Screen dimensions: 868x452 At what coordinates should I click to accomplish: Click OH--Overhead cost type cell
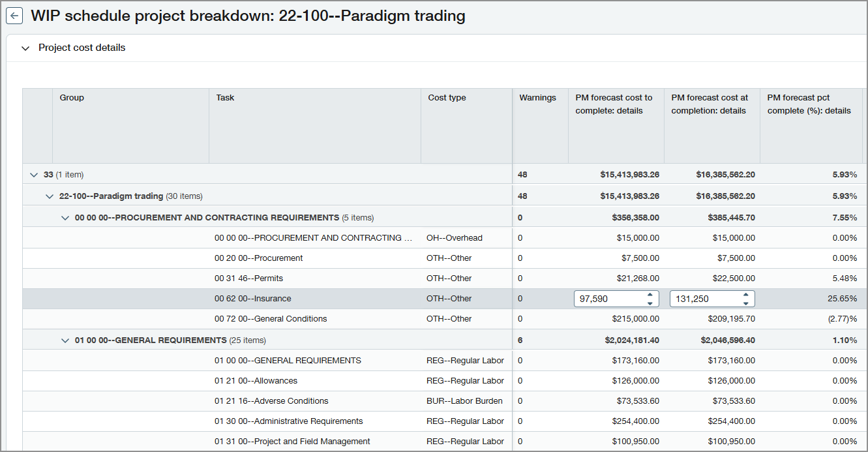click(x=455, y=238)
